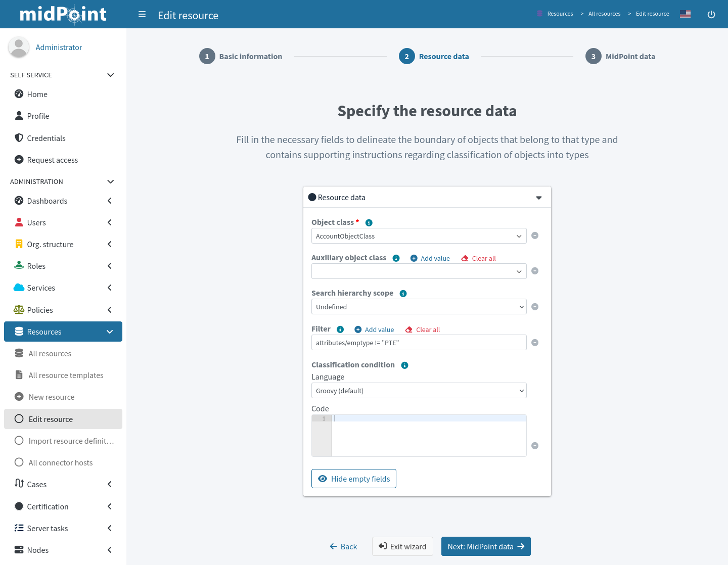Collapse the Resource data panel caret
Screen dimensions: 728x565
point(539,198)
